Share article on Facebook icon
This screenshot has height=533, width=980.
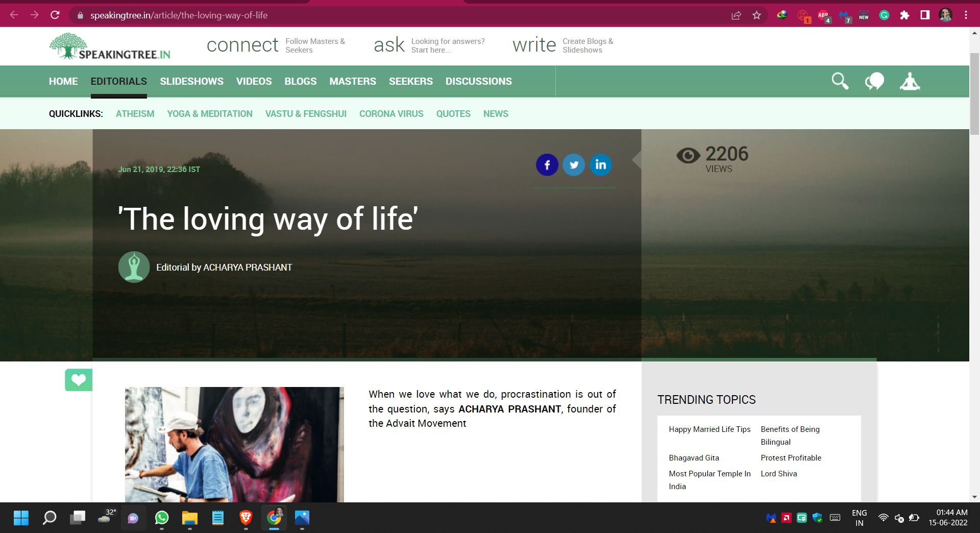click(547, 165)
